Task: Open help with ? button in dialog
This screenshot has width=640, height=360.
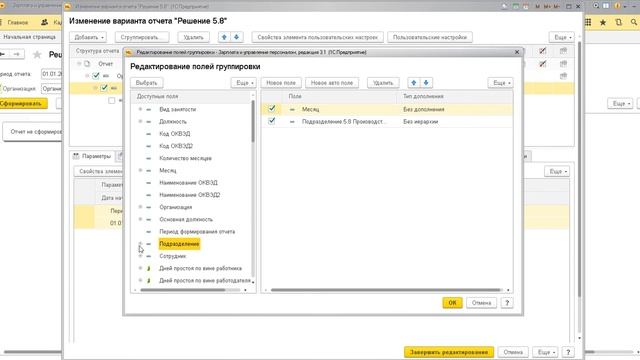Action: point(507,303)
